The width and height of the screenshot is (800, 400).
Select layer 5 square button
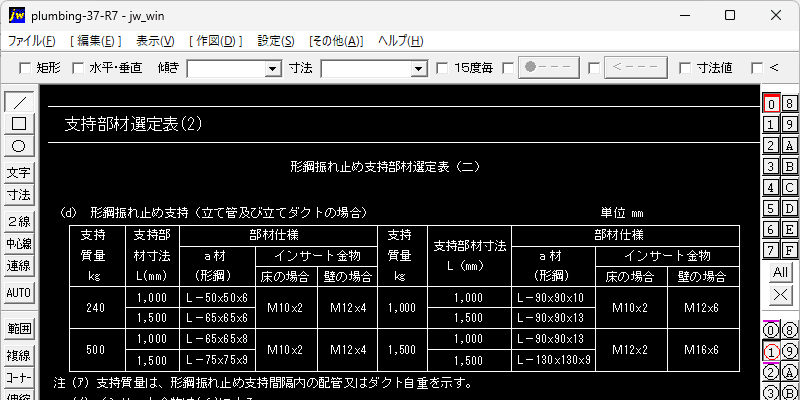tap(771, 208)
